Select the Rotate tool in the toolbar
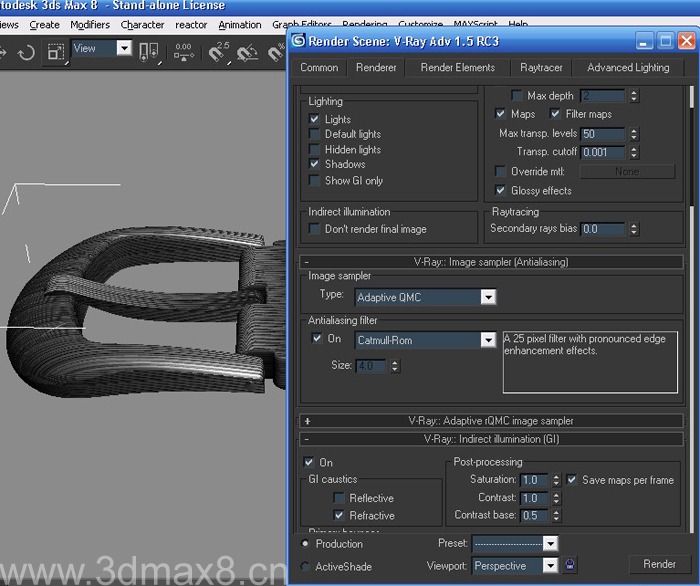This screenshot has height=586, width=700. tap(26, 53)
